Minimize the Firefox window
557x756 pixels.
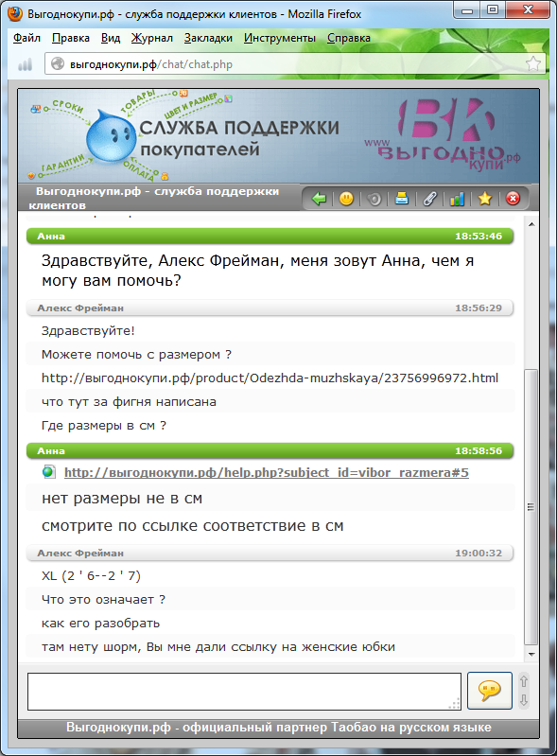tap(466, 9)
